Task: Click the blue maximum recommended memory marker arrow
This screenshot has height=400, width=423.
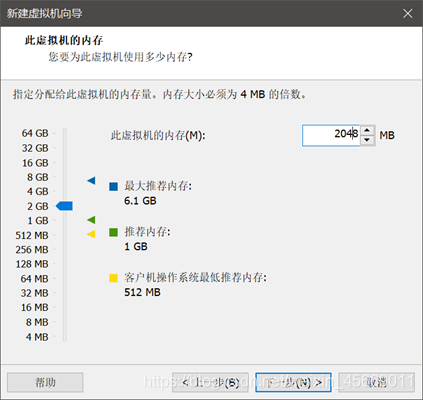Action: point(91,181)
